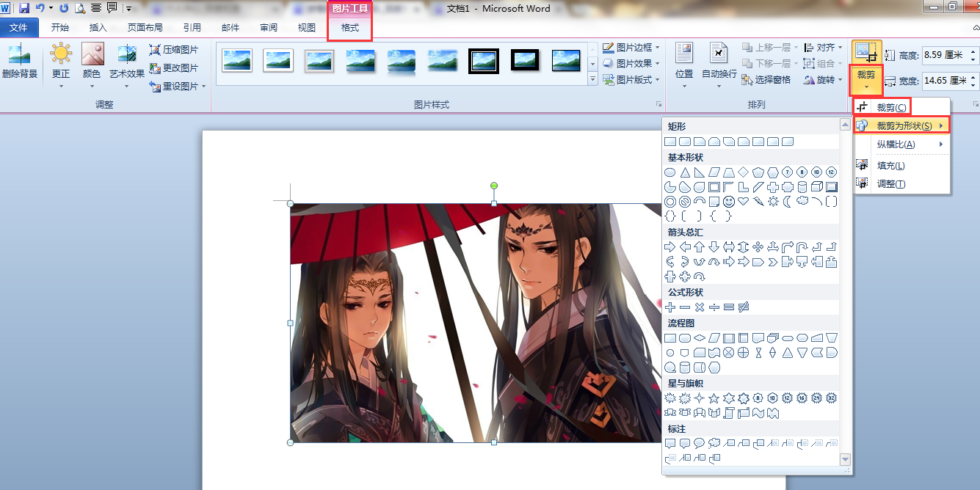Switch to the Mailings (邮件) tab
980x490 pixels.
231,28
